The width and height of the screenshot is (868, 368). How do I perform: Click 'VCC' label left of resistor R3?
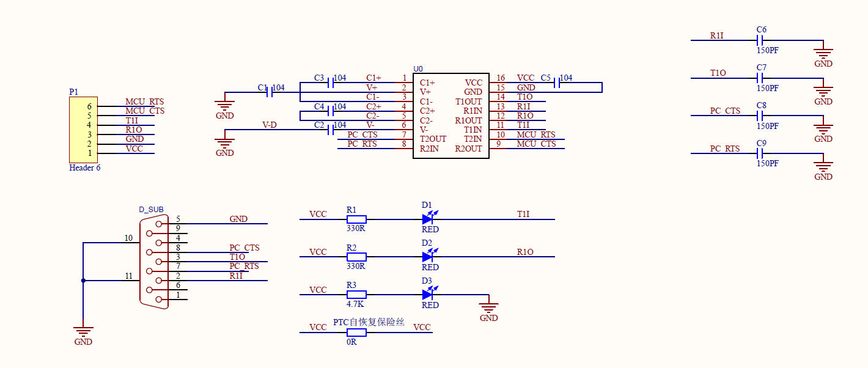coord(318,290)
